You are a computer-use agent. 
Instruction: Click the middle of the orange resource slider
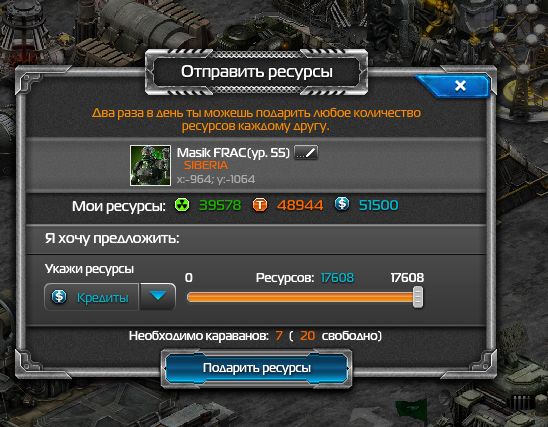(301, 297)
